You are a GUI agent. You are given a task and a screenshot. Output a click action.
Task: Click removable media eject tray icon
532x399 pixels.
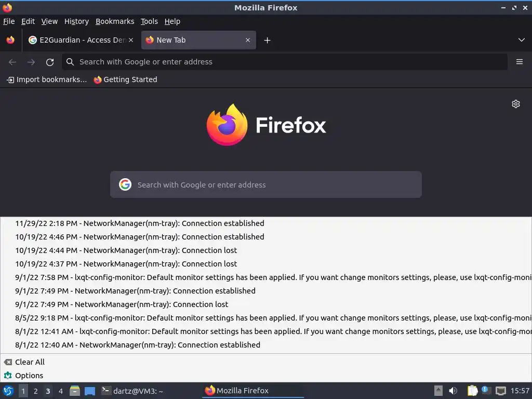(438, 391)
